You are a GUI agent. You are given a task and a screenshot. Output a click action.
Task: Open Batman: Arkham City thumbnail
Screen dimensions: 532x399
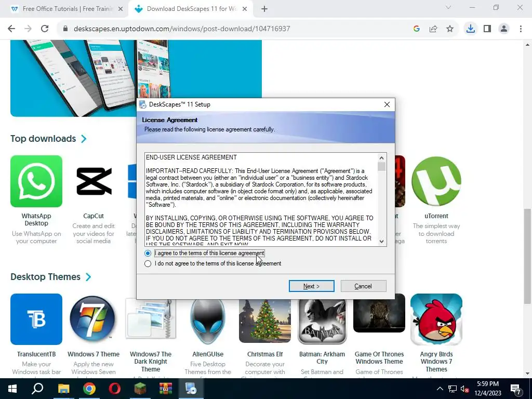(322, 322)
